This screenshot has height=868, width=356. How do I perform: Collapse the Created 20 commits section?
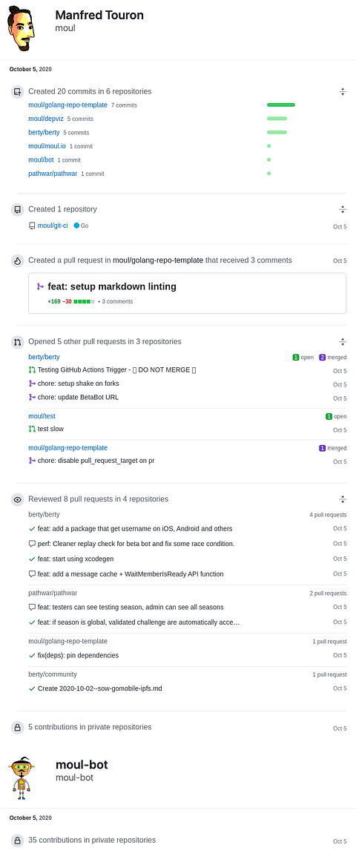click(x=343, y=92)
